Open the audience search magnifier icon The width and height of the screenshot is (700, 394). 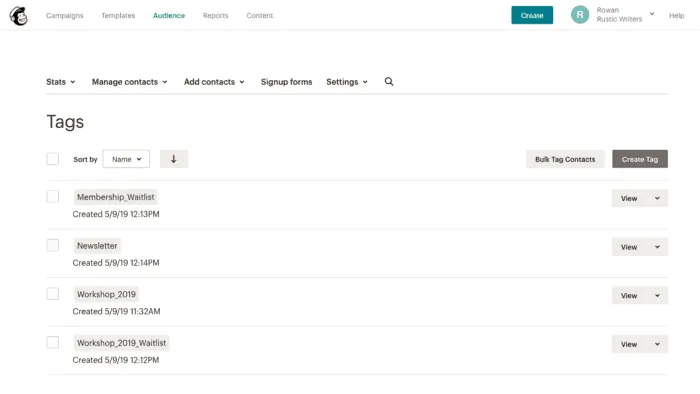click(389, 82)
